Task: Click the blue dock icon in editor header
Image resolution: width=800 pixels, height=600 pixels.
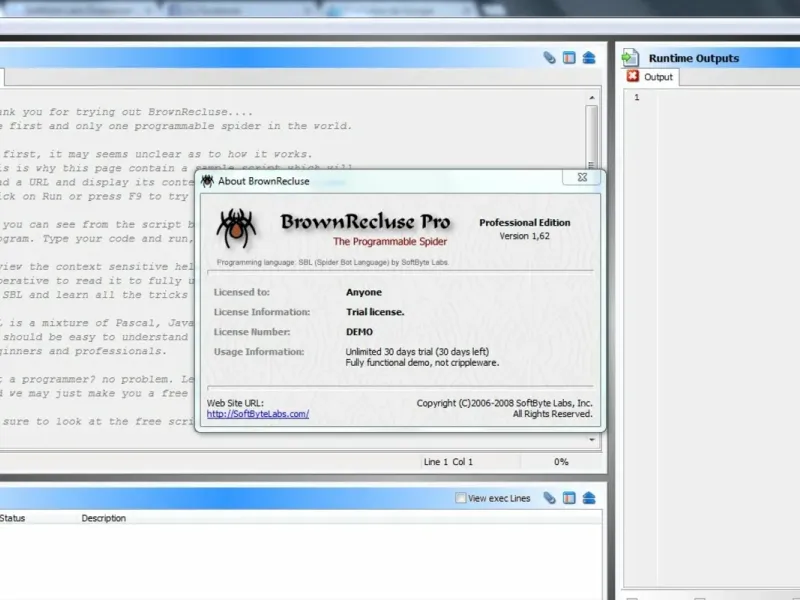Action: [x=589, y=58]
